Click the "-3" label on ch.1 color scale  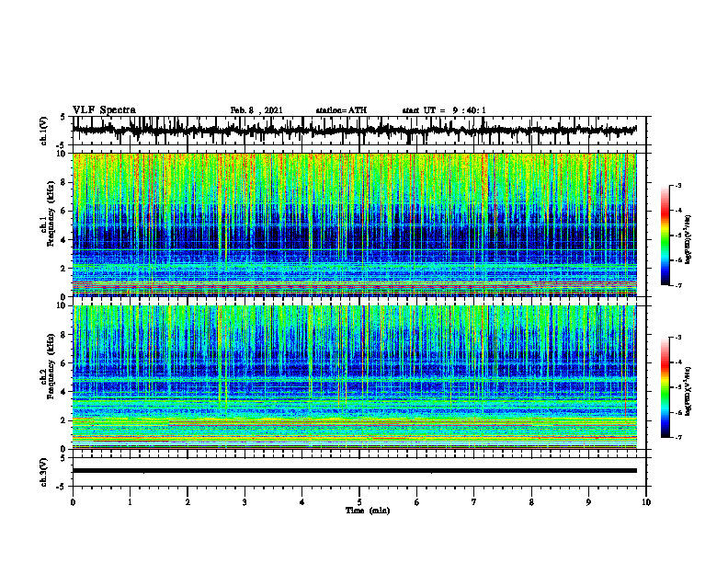677,186
